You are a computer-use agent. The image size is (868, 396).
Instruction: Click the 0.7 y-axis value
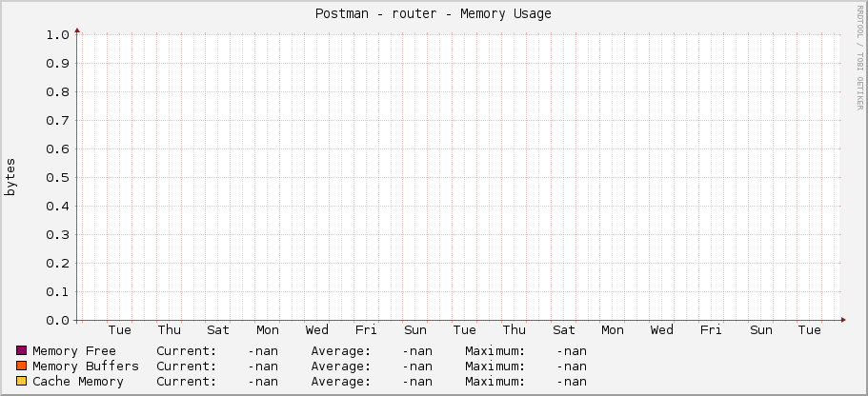57,121
